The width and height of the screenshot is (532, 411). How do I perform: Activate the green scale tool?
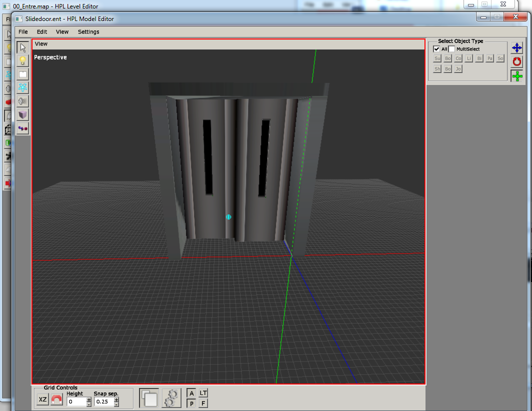tap(516, 76)
